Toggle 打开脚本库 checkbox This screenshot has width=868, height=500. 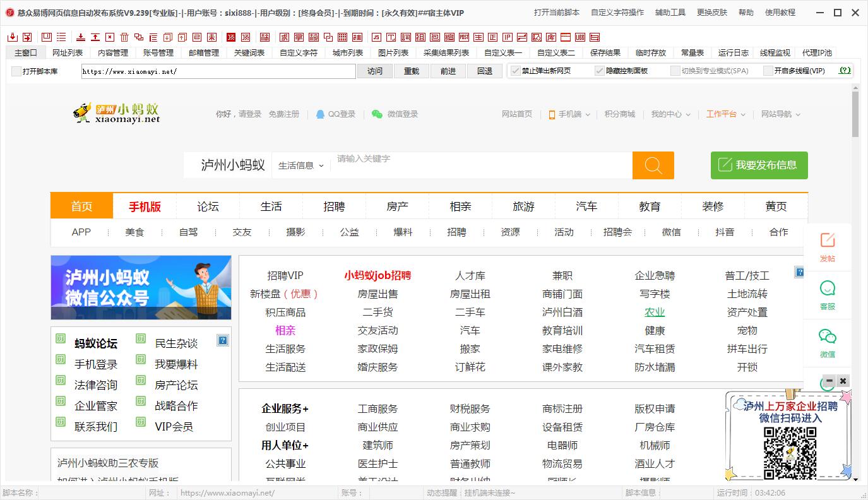tap(16, 71)
